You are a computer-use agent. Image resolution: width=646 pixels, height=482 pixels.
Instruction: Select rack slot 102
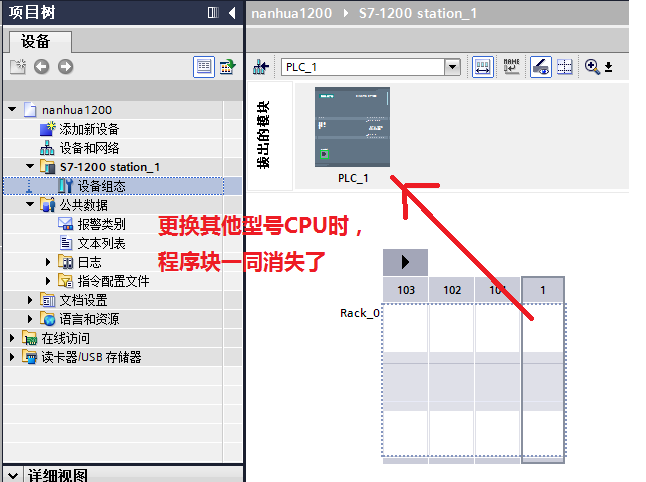(x=452, y=290)
